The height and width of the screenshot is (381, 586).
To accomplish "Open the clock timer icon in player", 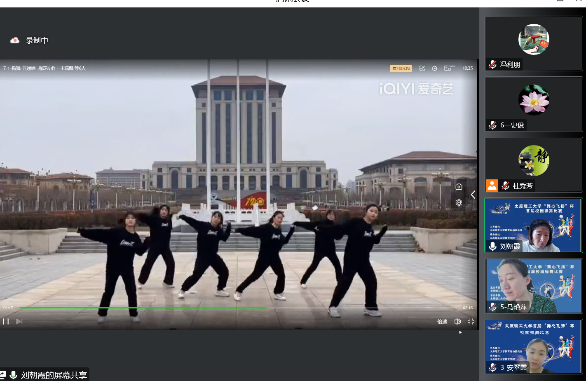I will (434, 68).
